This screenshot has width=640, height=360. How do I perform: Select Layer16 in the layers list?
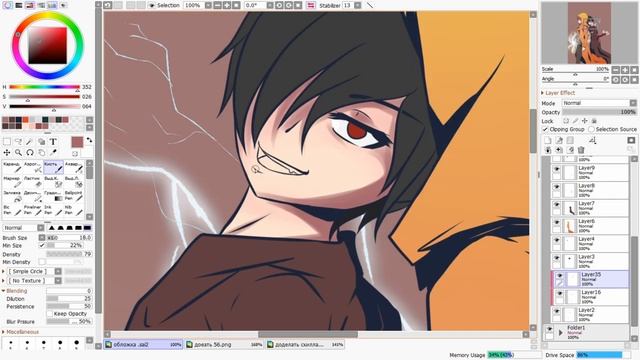tap(591, 297)
